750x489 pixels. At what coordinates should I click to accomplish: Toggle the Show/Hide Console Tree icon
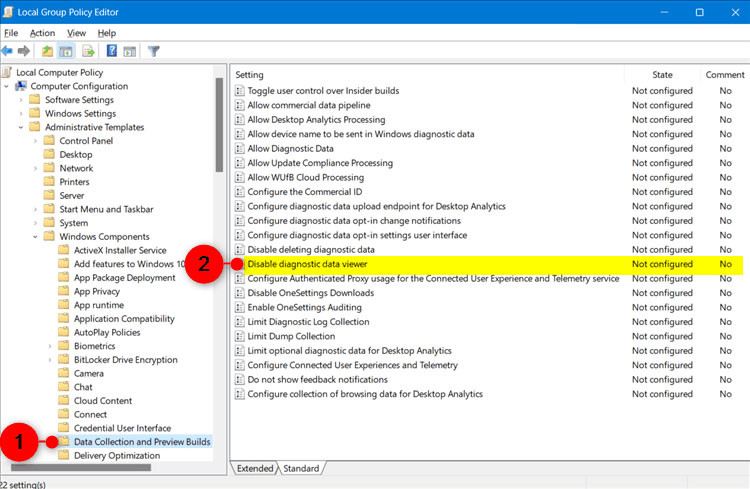coord(65,51)
